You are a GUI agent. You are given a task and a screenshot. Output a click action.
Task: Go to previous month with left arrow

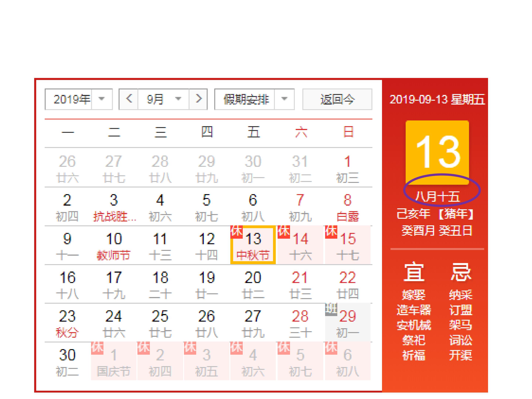(x=129, y=99)
